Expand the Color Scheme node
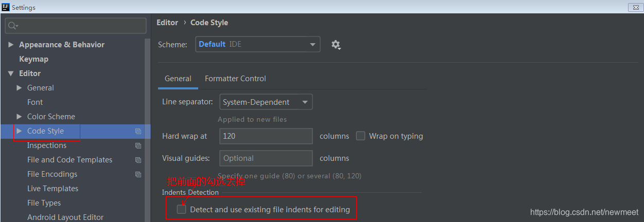644x222 pixels. (x=19, y=117)
